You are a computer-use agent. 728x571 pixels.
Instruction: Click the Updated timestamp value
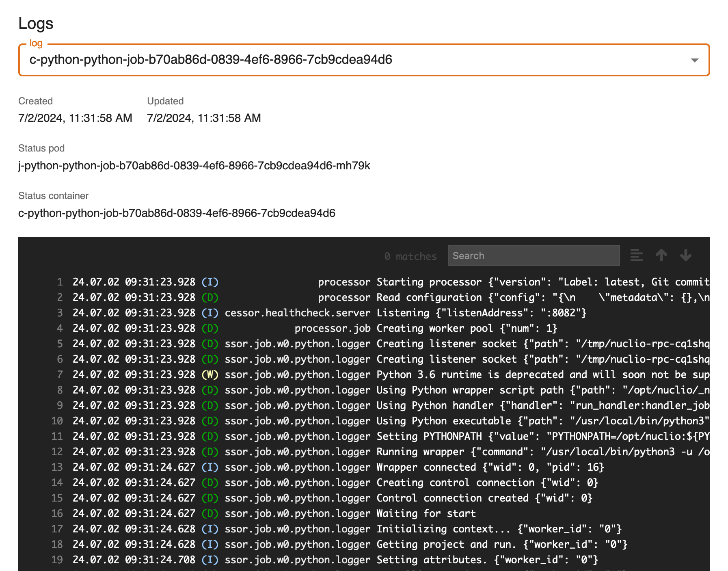click(204, 118)
